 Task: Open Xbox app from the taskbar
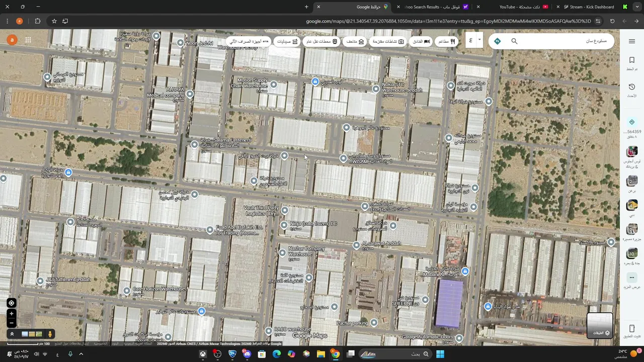203,354
